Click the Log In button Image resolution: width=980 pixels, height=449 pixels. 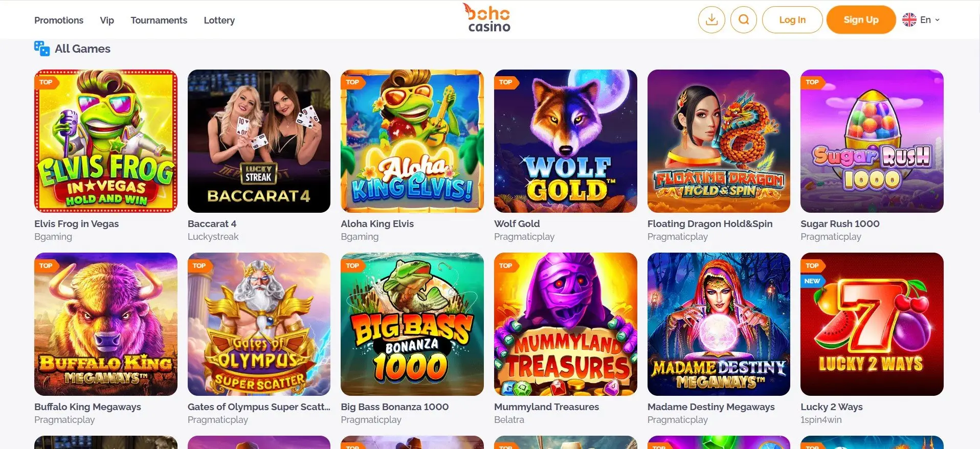coord(792,20)
